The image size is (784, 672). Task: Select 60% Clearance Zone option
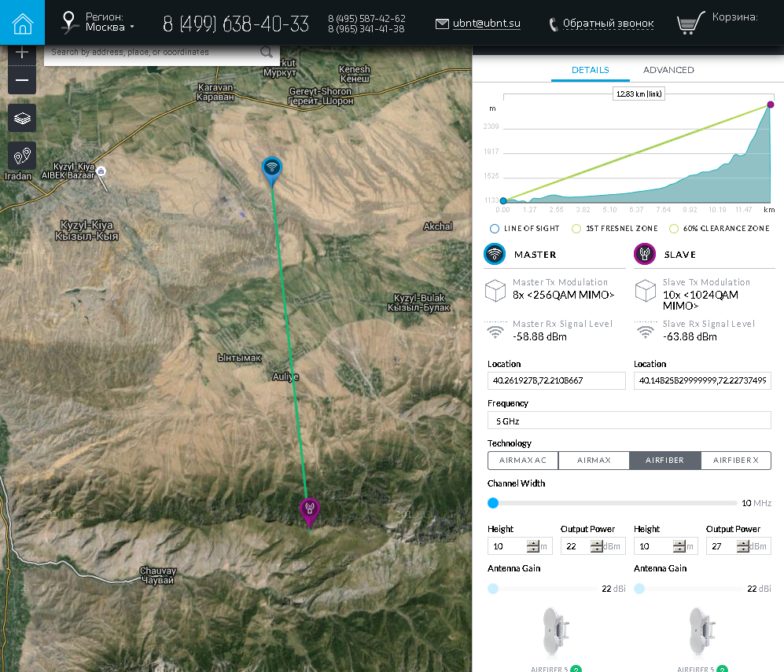coord(673,229)
